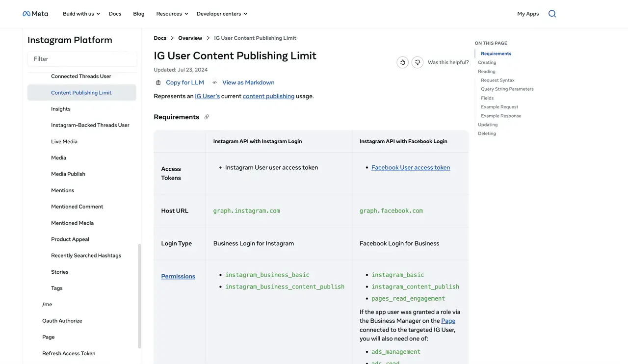Jump to Updating section
628x364 pixels.
(x=488, y=125)
